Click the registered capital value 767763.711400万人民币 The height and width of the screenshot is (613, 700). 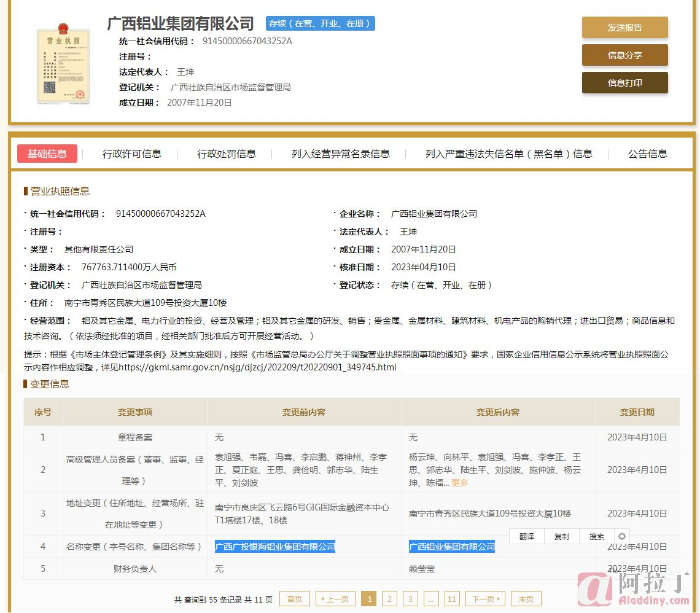point(129,267)
